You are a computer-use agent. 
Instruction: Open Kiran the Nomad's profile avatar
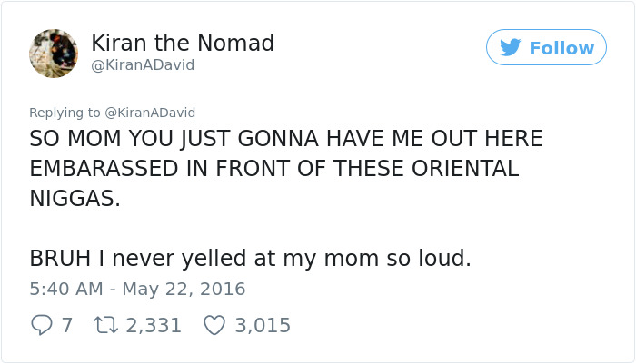point(54,53)
